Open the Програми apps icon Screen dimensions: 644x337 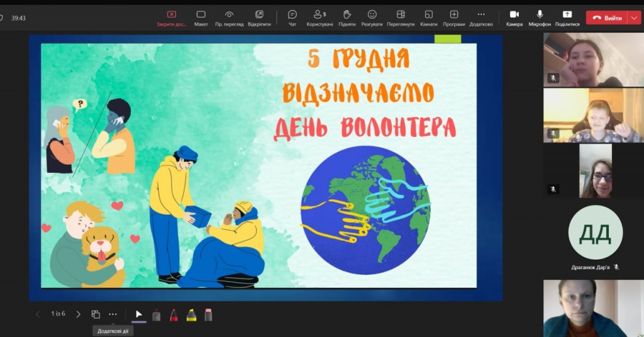454,17
